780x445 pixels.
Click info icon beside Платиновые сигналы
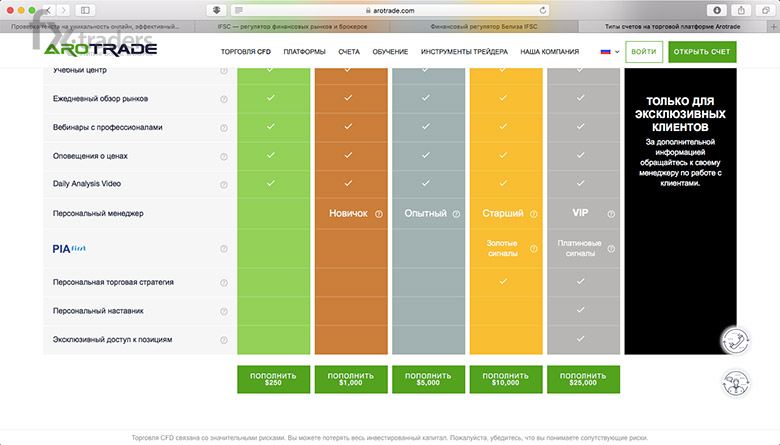(x=611, y=249)
